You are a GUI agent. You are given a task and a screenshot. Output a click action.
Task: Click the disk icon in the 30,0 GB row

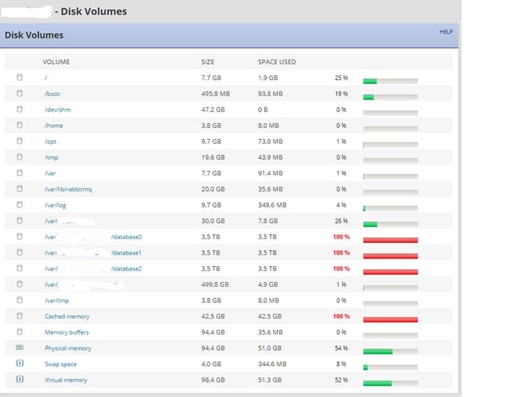20,220
